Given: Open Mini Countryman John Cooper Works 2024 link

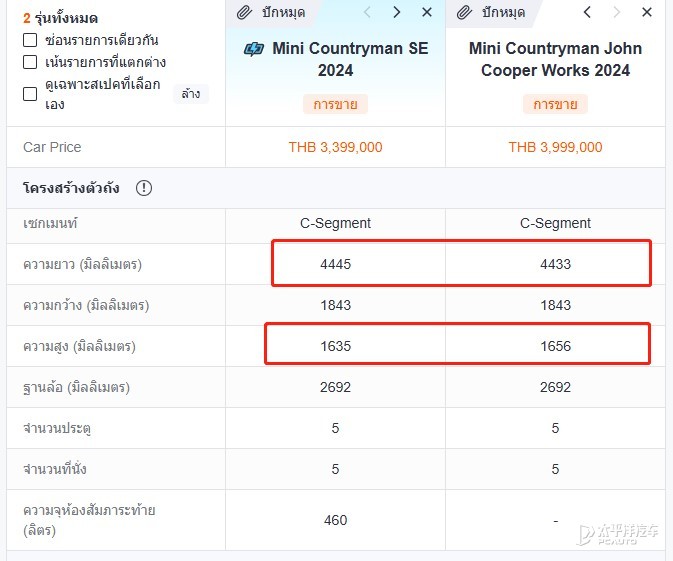Looking at the screenshot, I should pos(555,59).
